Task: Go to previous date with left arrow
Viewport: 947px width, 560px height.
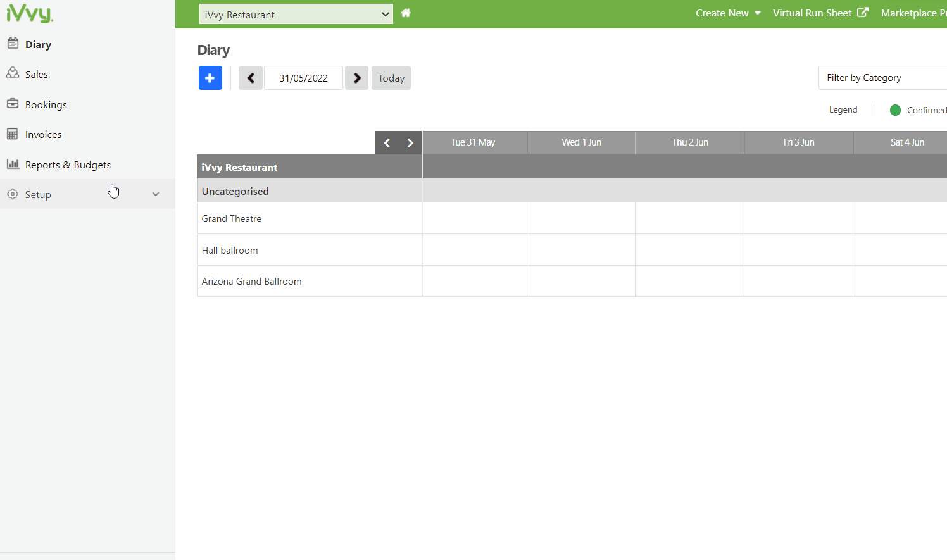Action: [x=251, y=78]
